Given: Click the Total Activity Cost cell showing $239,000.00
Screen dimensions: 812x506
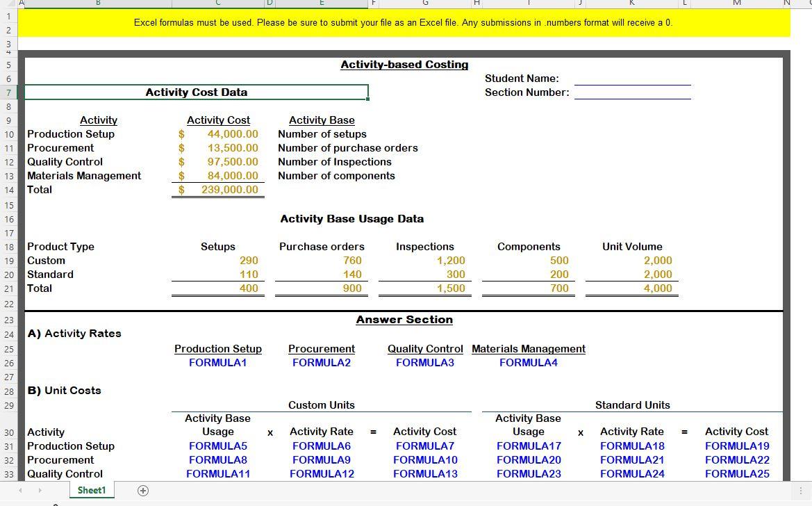Looking at the screenshot, I should click(x=218, y=189).
